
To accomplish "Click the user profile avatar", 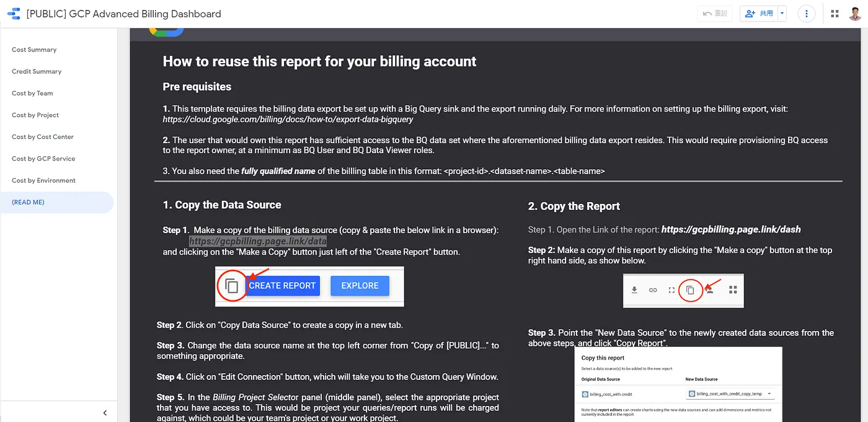I will 854,14.
